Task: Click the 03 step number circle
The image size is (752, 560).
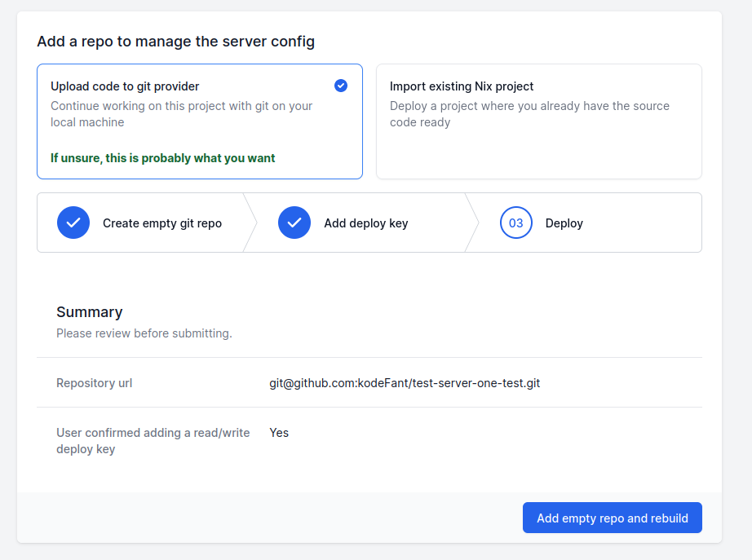Action: 516,223
